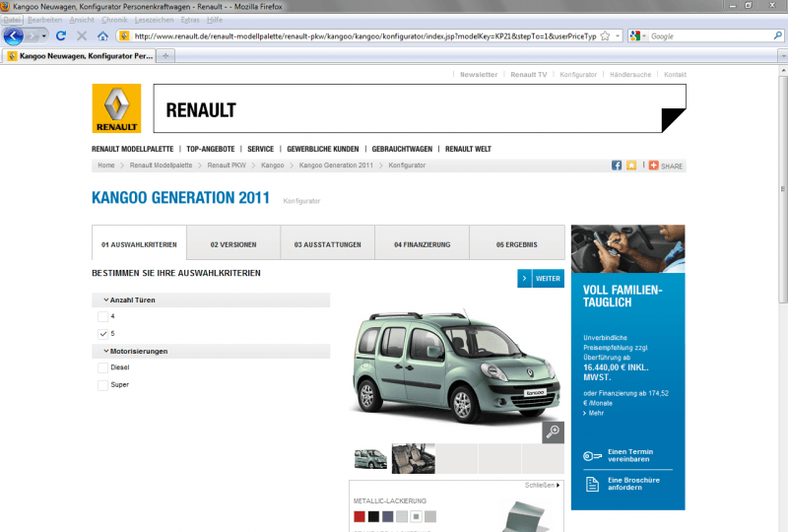
Task: Switch to the 03 Ausstattungen tab
Action: [x=328, y=244]
